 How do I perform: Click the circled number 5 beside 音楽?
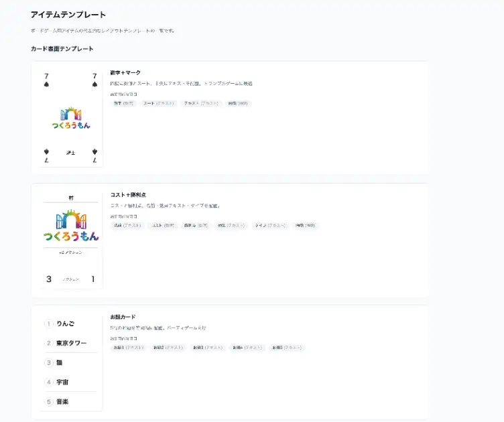click(x=49, y=401)
